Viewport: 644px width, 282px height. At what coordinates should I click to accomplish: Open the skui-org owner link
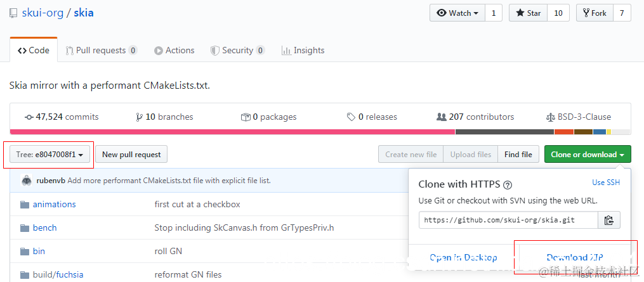coord(43,13)
